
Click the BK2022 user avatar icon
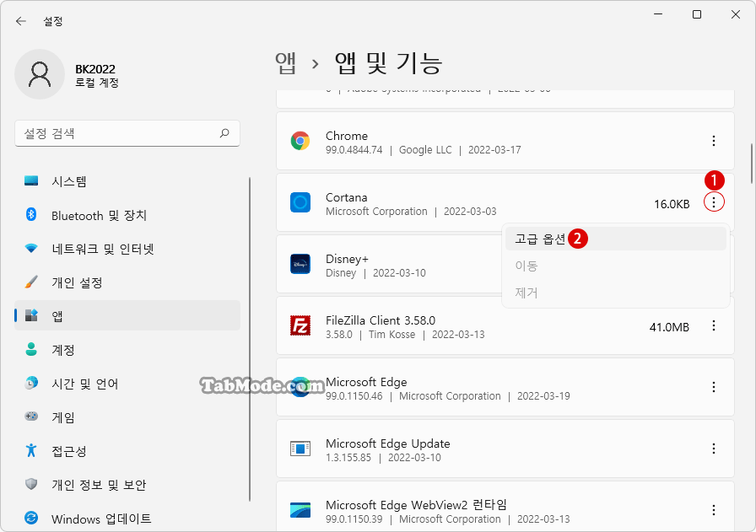[40, 74]
